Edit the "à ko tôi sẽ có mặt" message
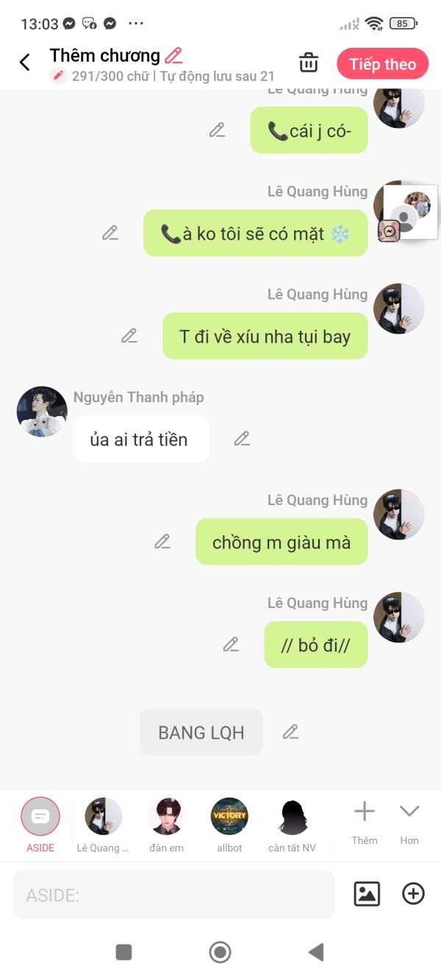 tap(110, 233)
